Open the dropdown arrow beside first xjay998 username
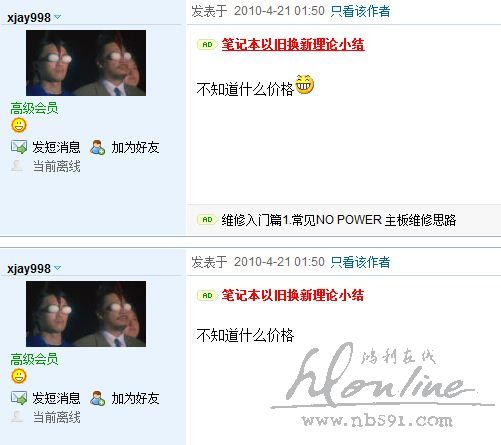Image resolution: width=501 pixels, height=445 pixels. click(57, 17)
